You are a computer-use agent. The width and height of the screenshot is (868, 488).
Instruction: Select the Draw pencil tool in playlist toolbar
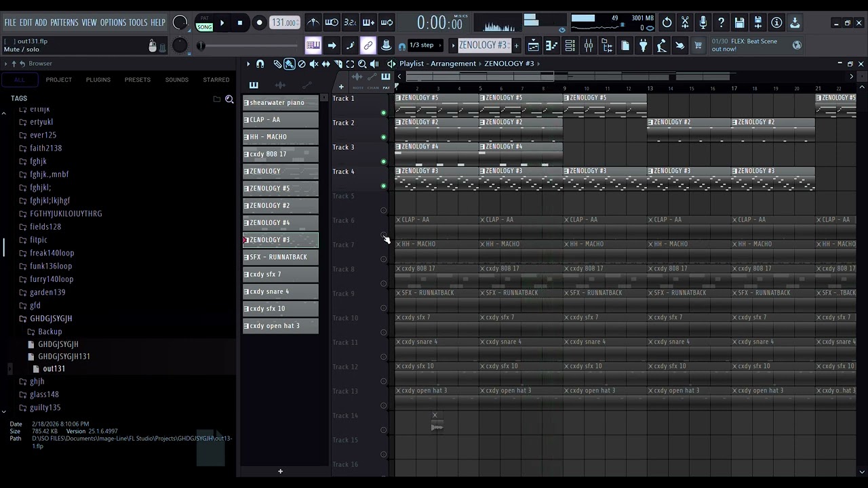coord(277,64)
